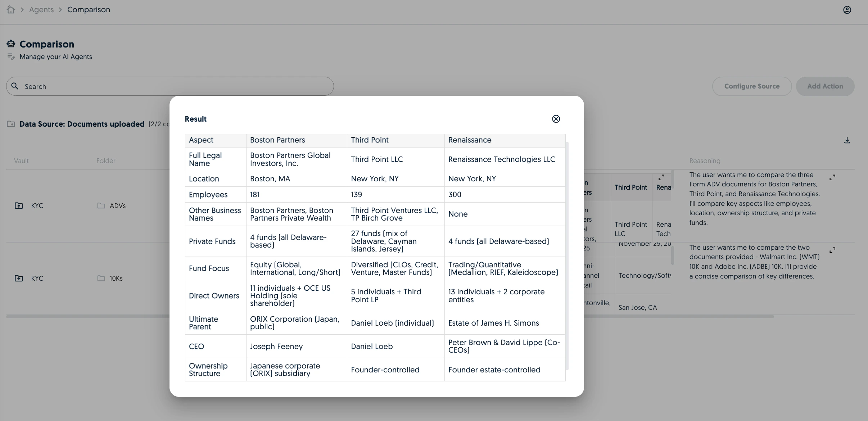Screen dimensions: 868x421
Task: Click the edit list icon beside Manage your AI Agents
Action: pos(11,56)
